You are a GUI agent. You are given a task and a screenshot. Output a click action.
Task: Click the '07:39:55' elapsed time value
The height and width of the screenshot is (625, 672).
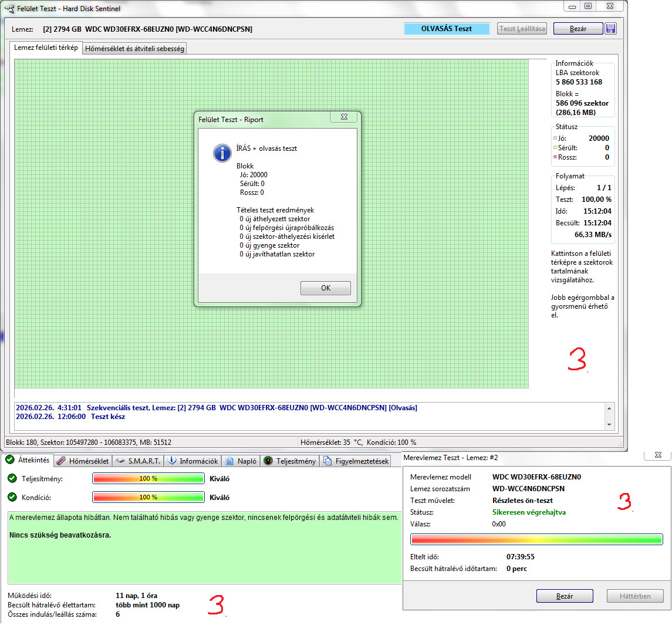[x=520, y=557]
